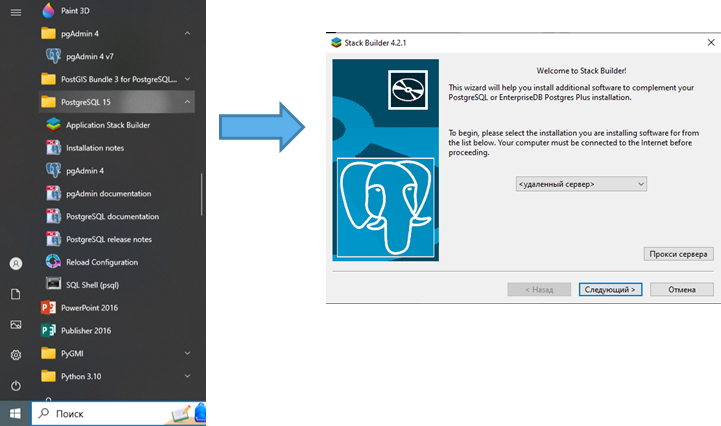Select SQL Shell (psql) label
The height and width of the screenshot is (426, 721).
[92, 285]
